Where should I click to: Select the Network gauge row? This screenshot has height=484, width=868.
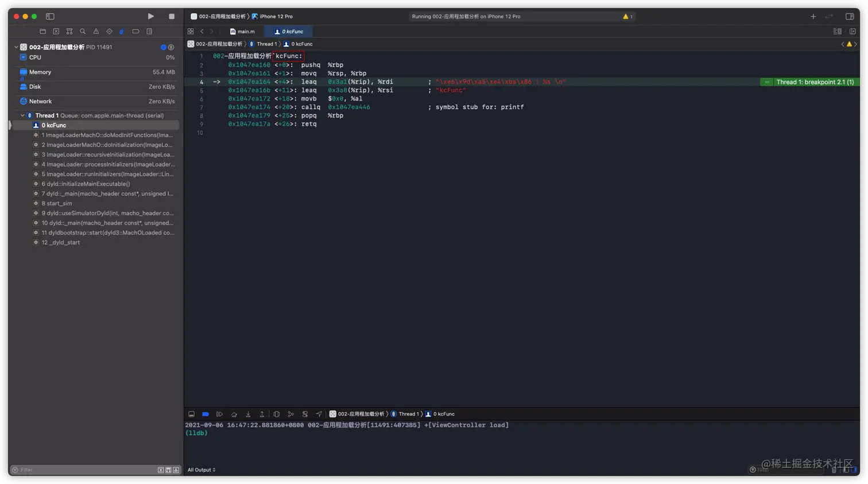(x=96, y=102)
